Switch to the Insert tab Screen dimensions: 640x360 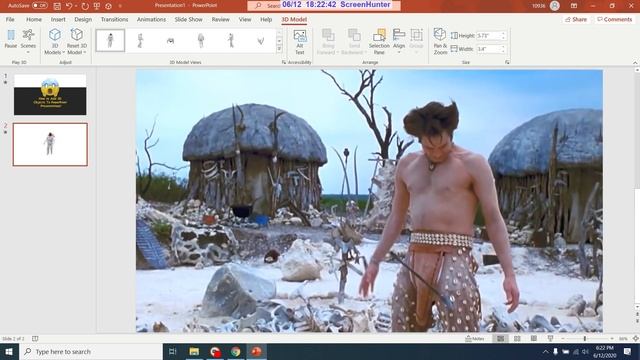[x=58, y=19]
